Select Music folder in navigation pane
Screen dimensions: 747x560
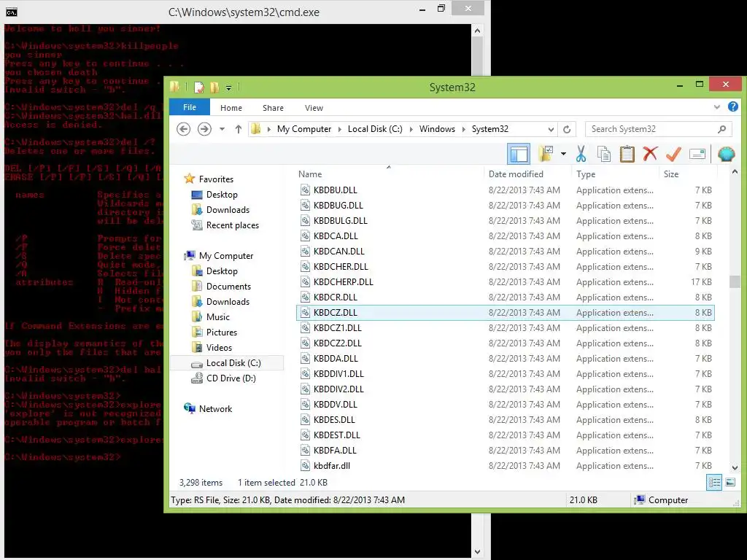point(217,316)
